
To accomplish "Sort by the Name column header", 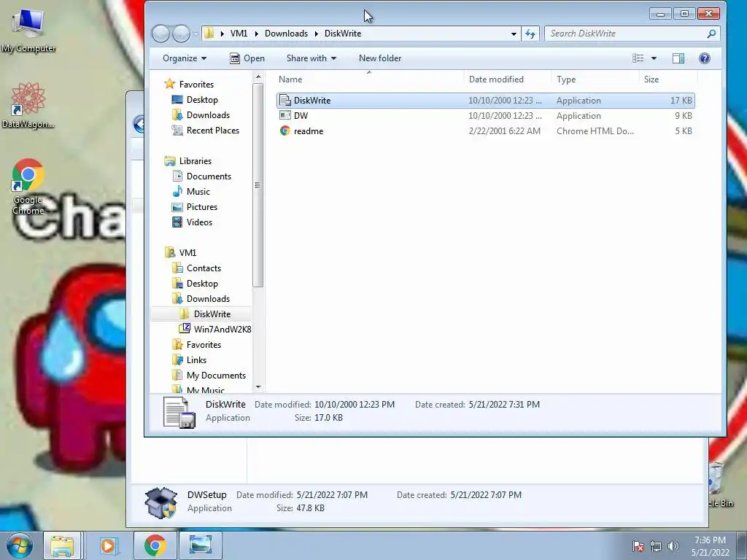I will click(x=369, y=79).
